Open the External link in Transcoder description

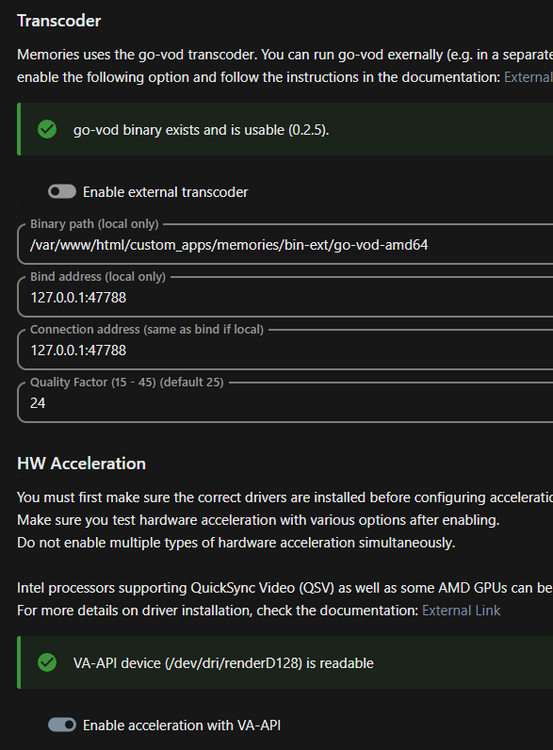point(528,77)
